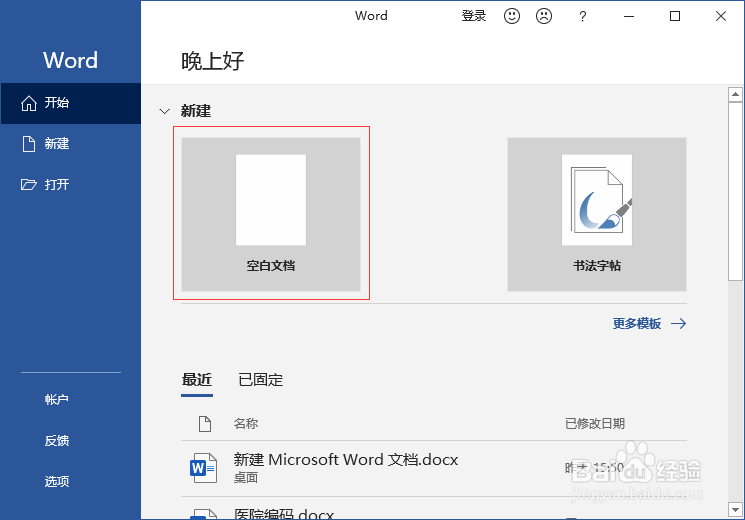Click the open folder icon beside 打开
745x520 pixels.
click(29, 184)
